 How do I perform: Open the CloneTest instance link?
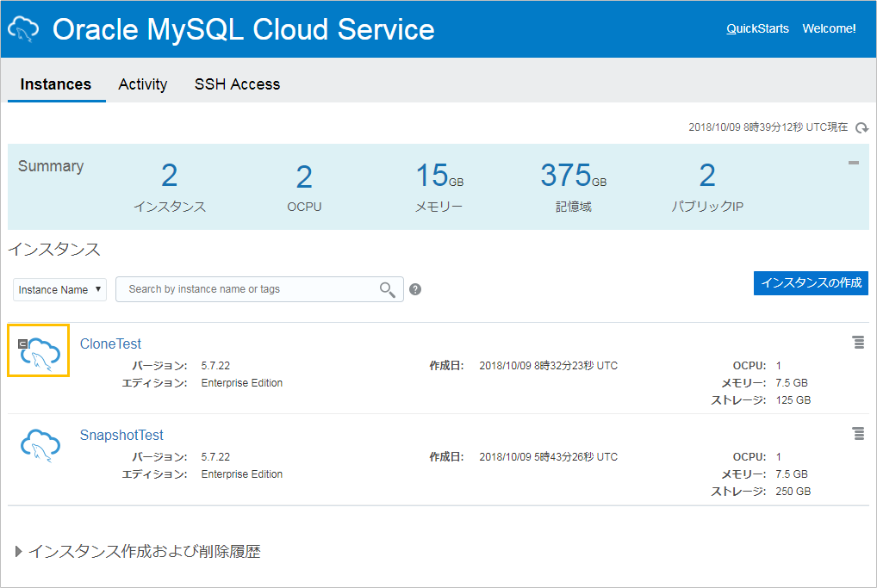[x=111, y=344]
